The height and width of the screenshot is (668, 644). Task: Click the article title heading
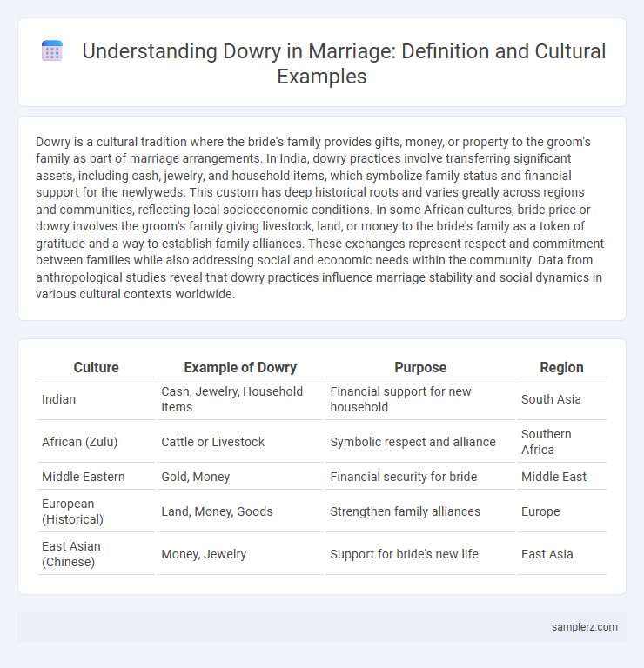pyautogui.click(x=344, y=63)
